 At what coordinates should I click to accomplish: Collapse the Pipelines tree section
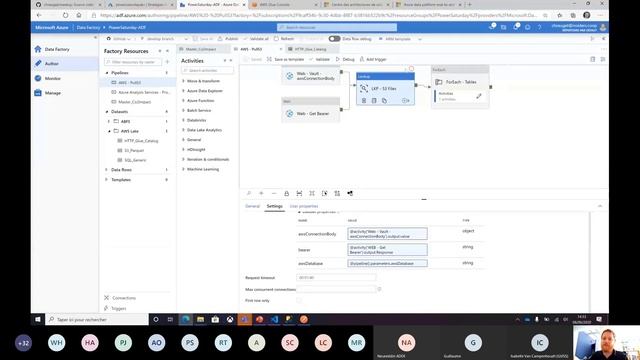click(107, 73)
